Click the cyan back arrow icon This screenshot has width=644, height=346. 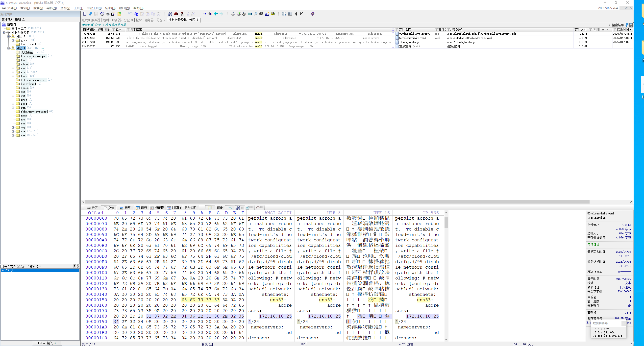pyautogui.click(x=216, y=14)
